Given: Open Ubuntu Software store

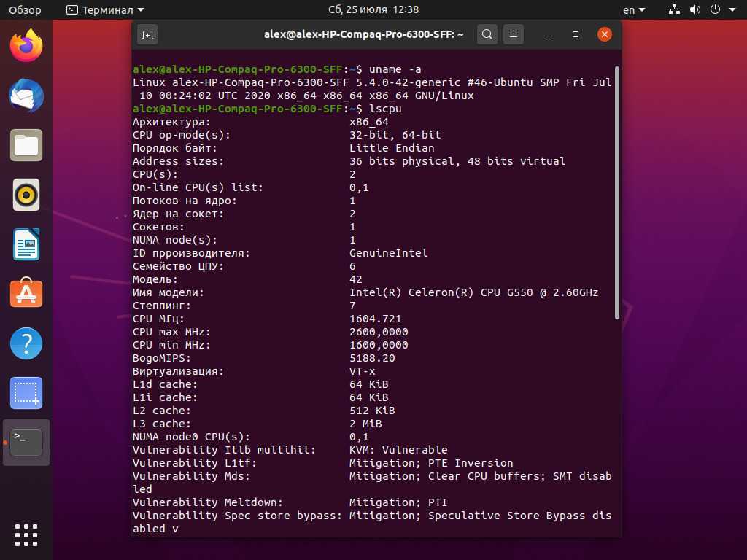Looking at the screenshot, I should point(26,293).
